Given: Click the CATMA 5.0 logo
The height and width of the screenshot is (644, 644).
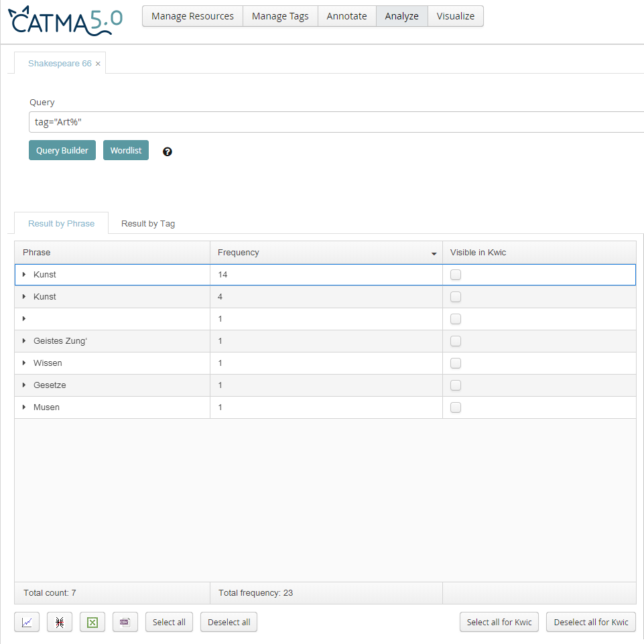Looking at the screenshot, I should click(x=66, y=20).
